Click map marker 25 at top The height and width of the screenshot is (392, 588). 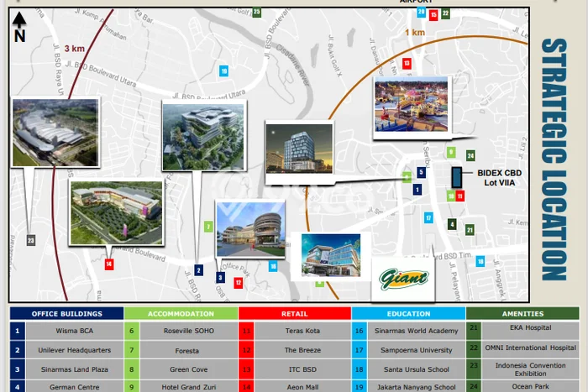pos(256,12)
